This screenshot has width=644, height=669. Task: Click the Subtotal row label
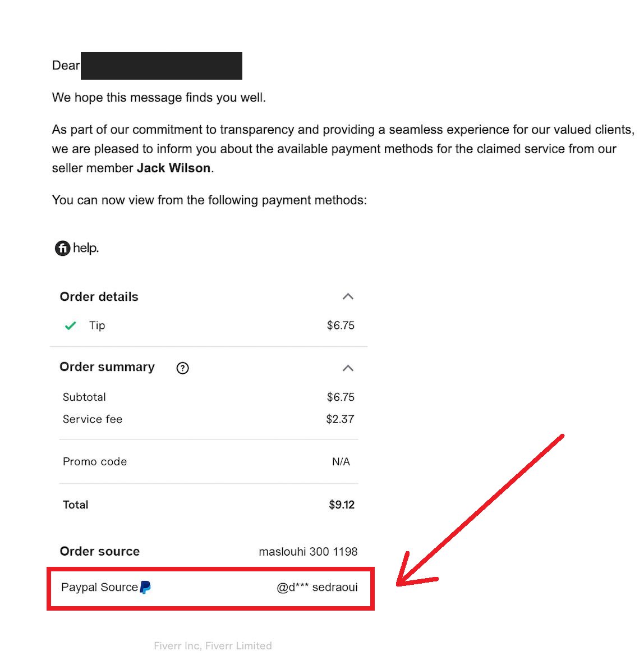84,397
